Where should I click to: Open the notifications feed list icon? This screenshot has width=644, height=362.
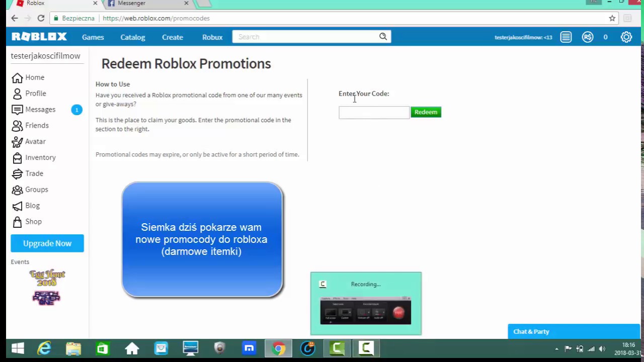point(566,37)
